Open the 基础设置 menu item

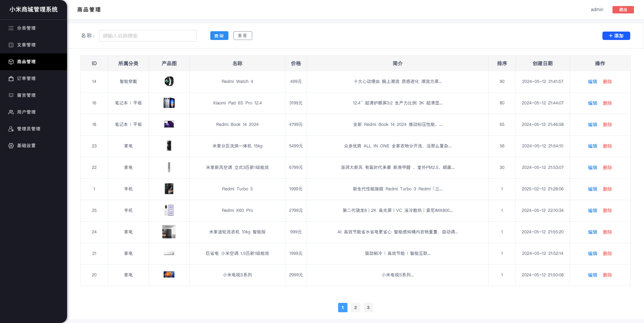point(34,146)
